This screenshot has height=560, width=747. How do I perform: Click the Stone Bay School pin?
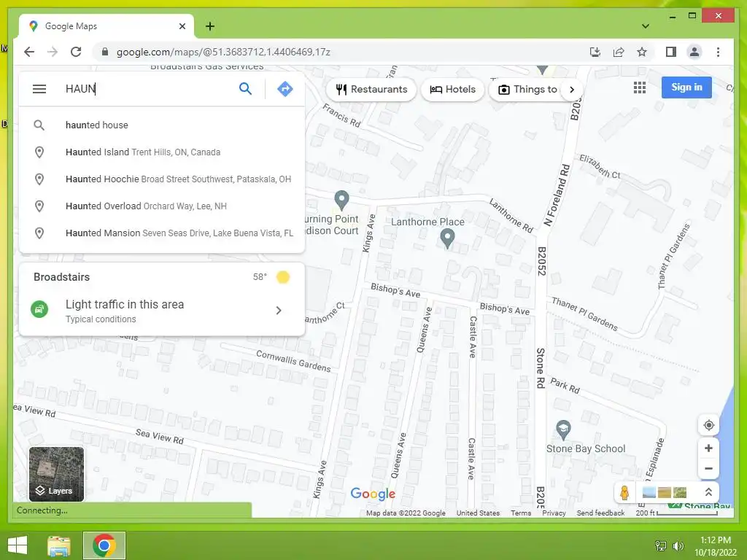pyautogui.click(x=563, y=430)
